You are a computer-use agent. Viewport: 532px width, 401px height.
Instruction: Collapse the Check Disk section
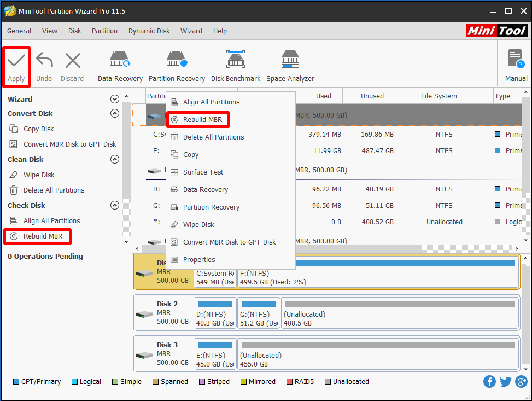coord(115,205)
